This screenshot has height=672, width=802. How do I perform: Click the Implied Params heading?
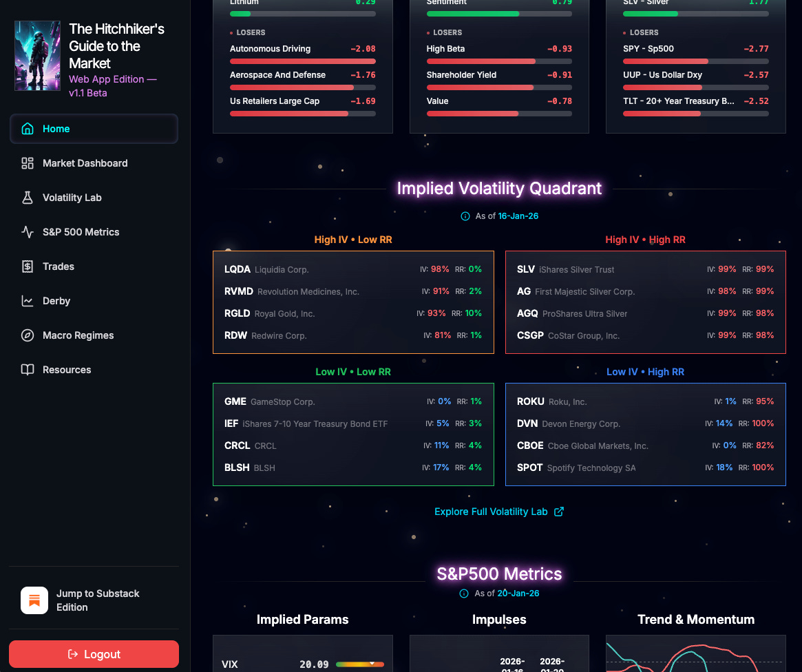tap(303, 620)
